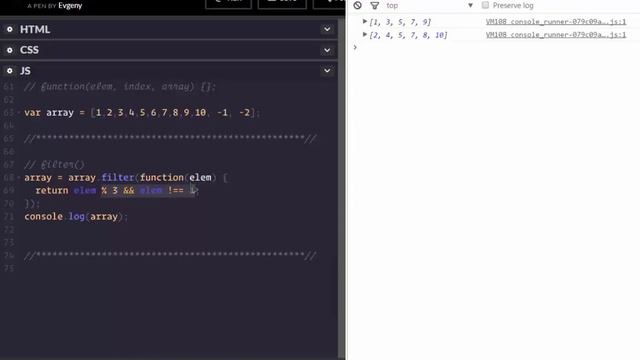This screenshot has width=640, height=360.
Task: Clear the console with the ban icon
Action: (358, 5)
